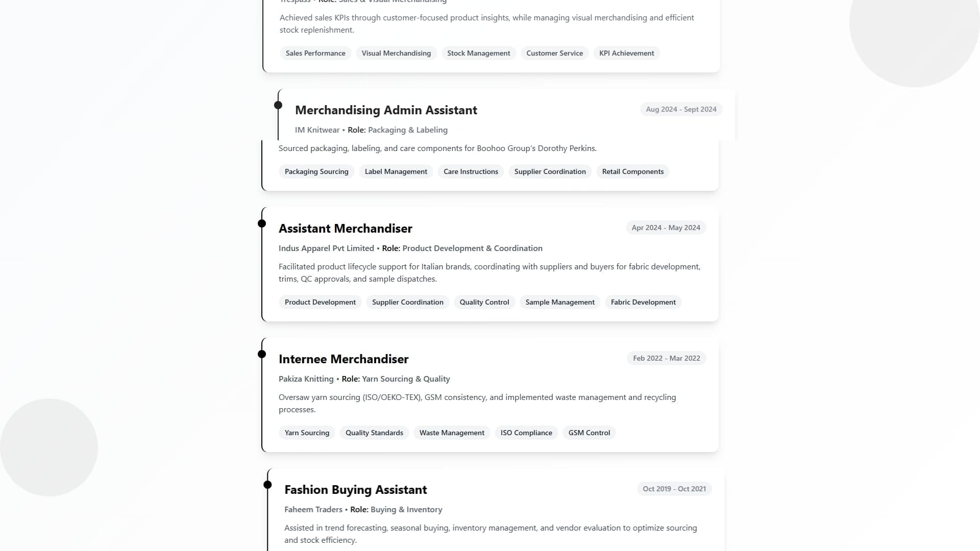Click the Oct 2019 - Oct 2021 date badge
The image size is (980, 551).
pos(674,489)
